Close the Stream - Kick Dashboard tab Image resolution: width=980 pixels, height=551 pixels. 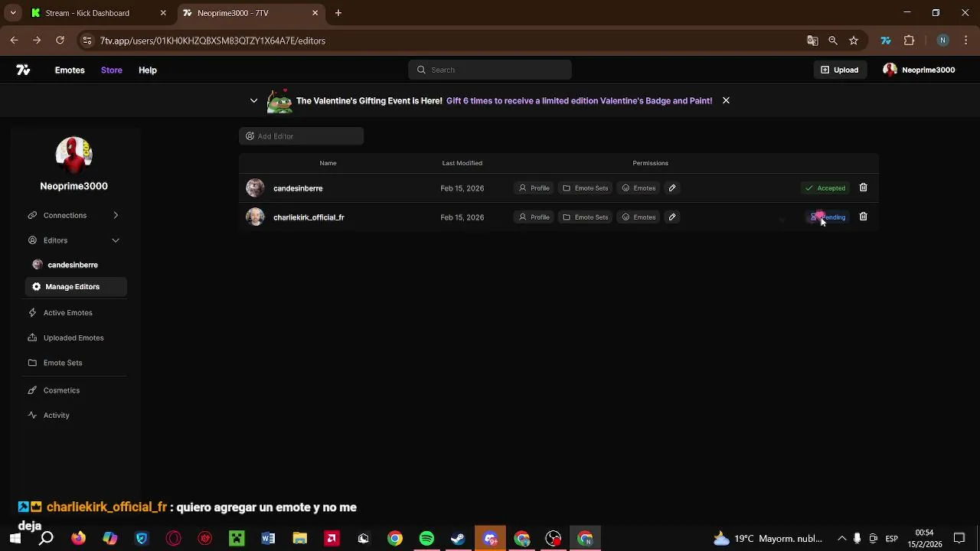(163, 13)
